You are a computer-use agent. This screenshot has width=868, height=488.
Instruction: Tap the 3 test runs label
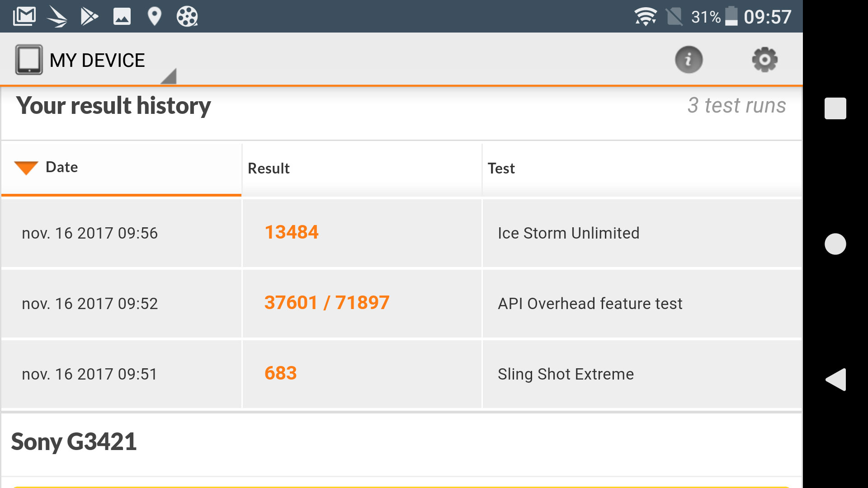[736, 106]
